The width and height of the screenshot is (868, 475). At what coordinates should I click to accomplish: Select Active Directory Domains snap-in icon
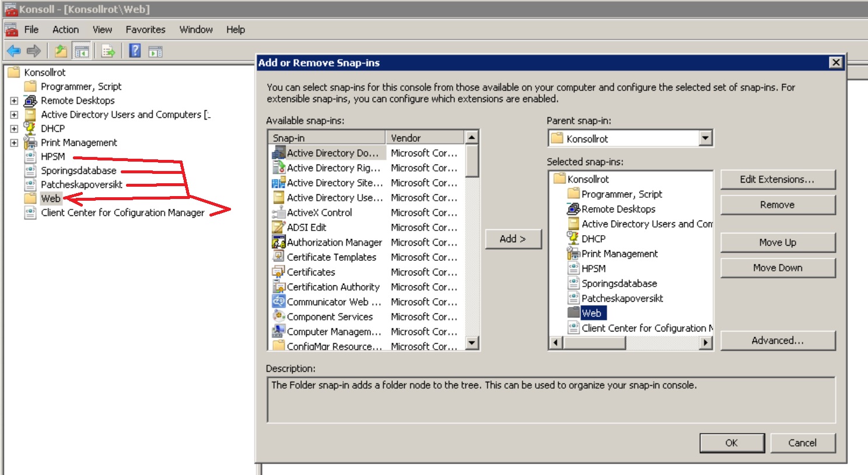tap(279, 153)
